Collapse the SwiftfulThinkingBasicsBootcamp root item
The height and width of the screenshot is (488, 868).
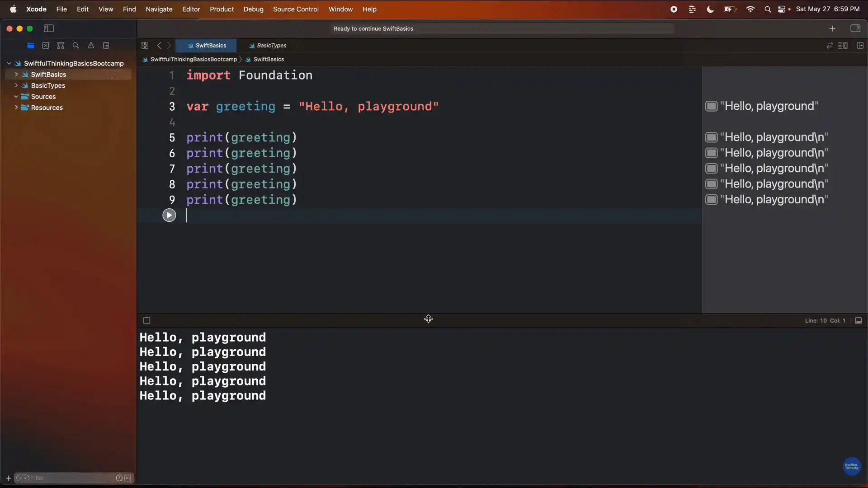coord(9,63)
